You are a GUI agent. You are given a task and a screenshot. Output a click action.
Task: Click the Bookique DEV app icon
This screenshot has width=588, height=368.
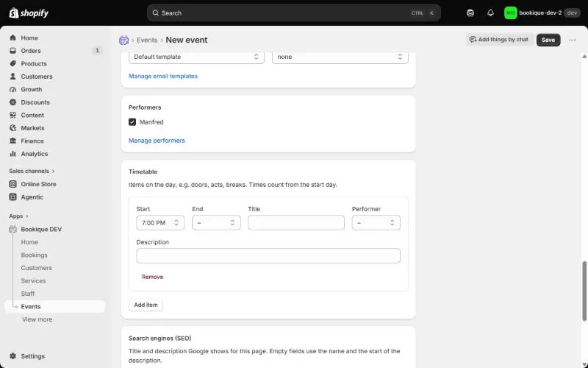pyautogui.click(x=13, y=230)
